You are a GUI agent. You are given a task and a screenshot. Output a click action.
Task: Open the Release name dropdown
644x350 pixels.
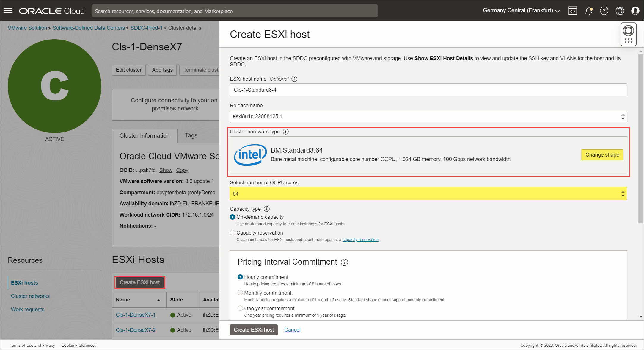(x=623, y=116)
